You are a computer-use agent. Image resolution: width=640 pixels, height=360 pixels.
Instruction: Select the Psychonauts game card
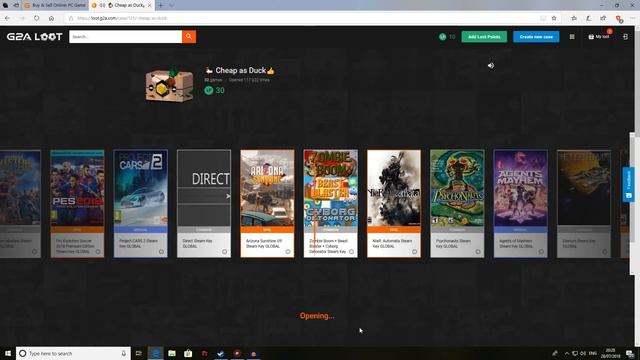click(457, 203)
